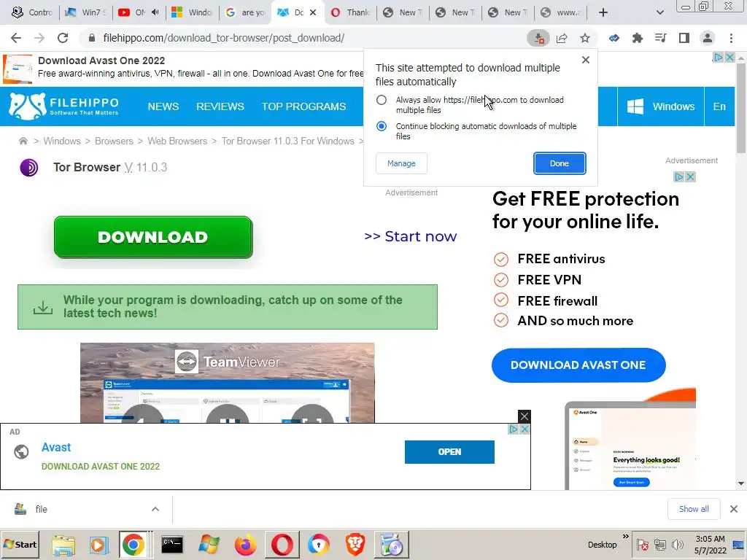747x560 pixels.
Task: Open the NEWS menu item
Action: pos(163,106)
